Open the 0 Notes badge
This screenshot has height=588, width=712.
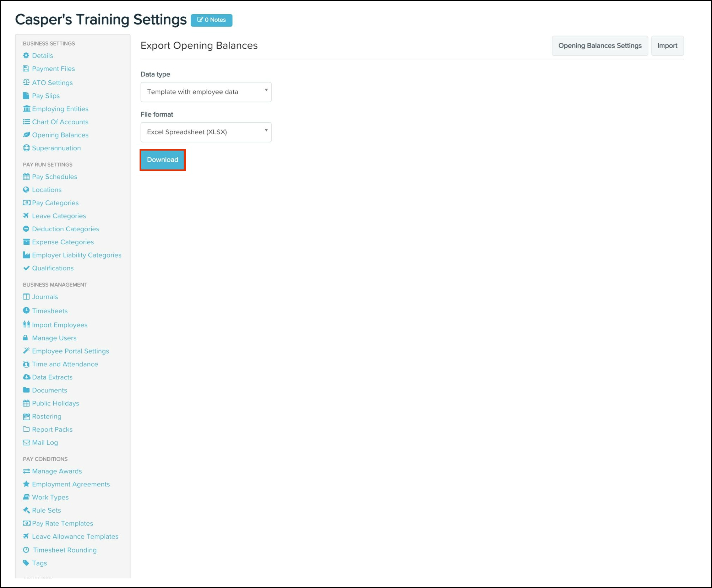(x=211, y=20)
